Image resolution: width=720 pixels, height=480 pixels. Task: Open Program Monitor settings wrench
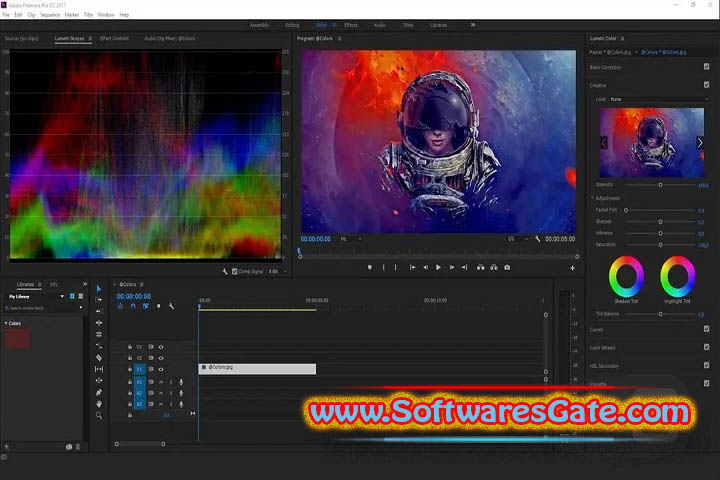pyautogui.click(x=537, y=239)
